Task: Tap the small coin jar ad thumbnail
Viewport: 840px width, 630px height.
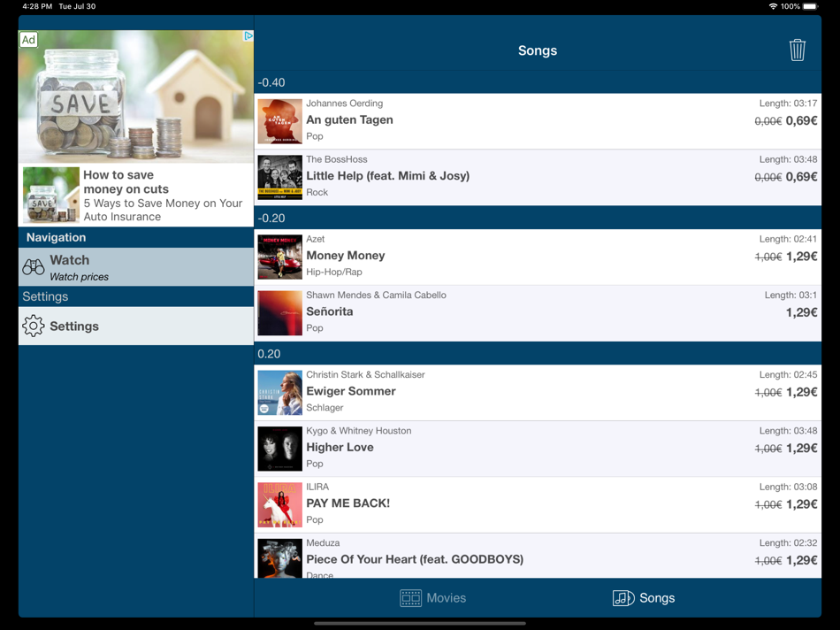Action: 51,195
